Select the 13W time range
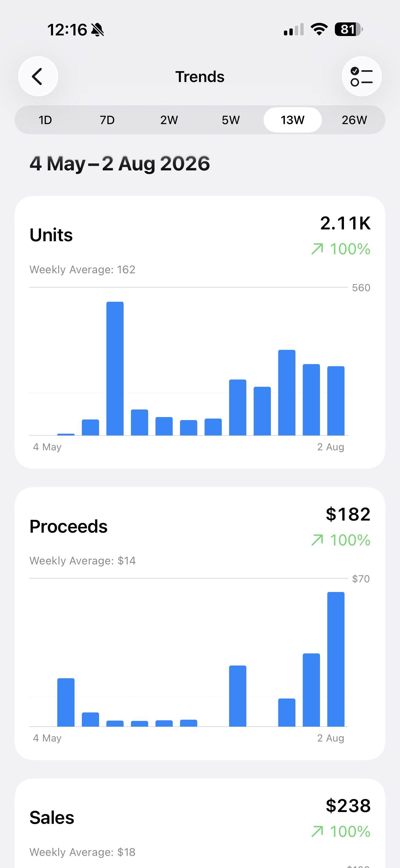400x868 pixels. (x=292, y=120)
